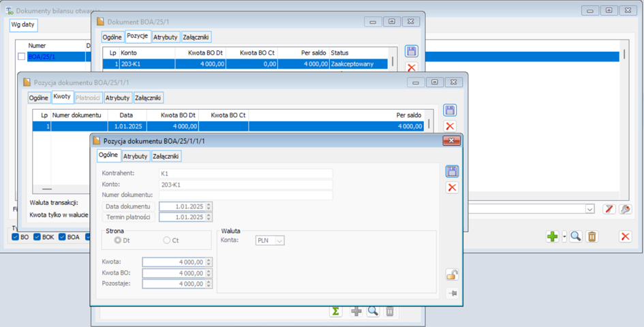Tick the checkbox next to BOA/25/1
This screenshot has width=644, height=327.
(x=21, y=57)
